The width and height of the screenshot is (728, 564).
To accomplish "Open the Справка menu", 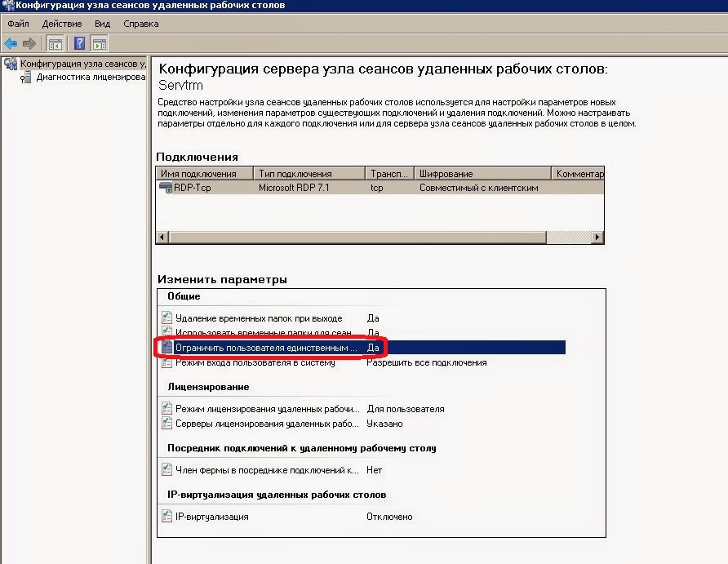I will coord(140,24).
